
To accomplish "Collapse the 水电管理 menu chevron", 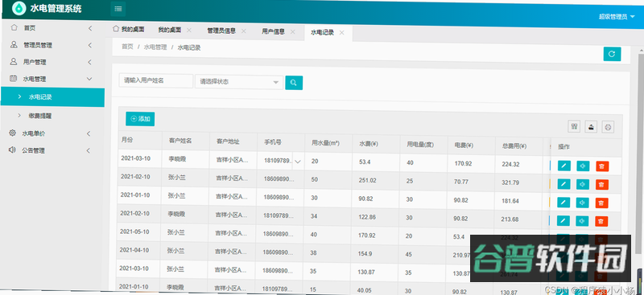I will 89,79.
